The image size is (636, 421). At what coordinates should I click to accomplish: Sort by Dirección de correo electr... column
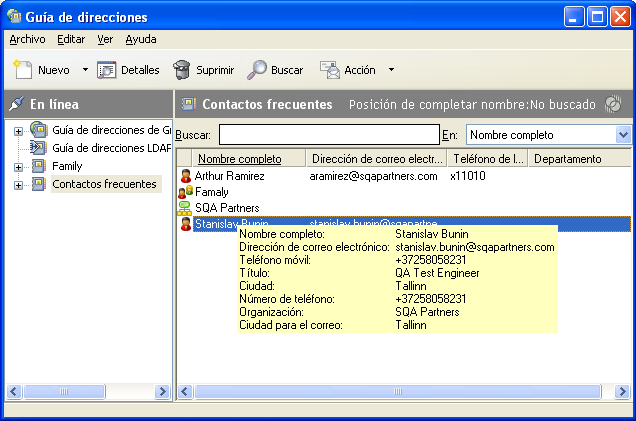(x=376, y=159)
